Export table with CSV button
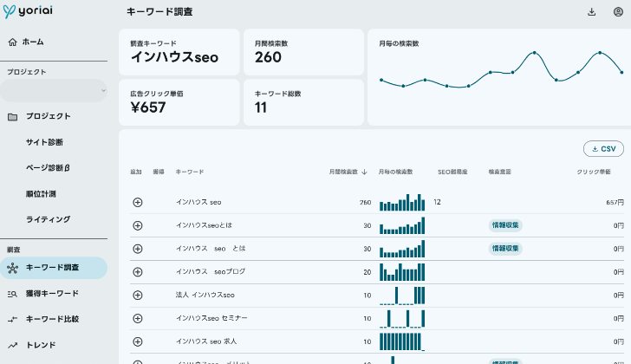The width and height of the screenshot is (631, 364). [603, 148]
